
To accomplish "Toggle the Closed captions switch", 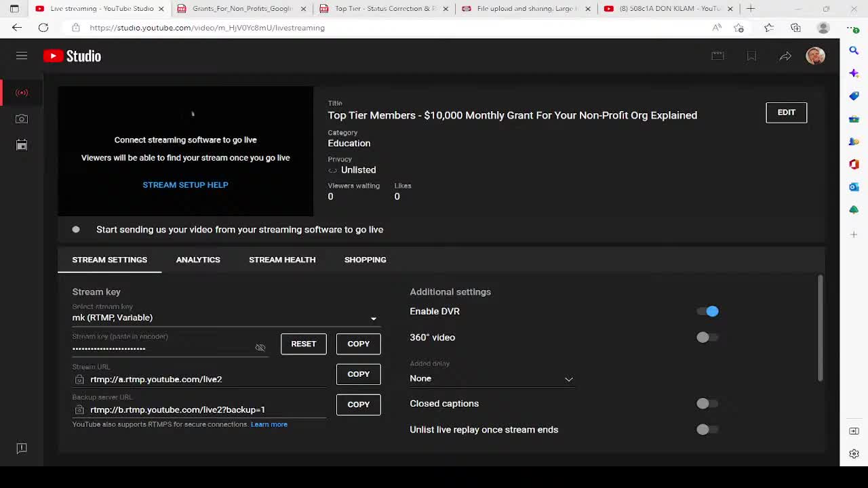I will click(x=707, y=404).
